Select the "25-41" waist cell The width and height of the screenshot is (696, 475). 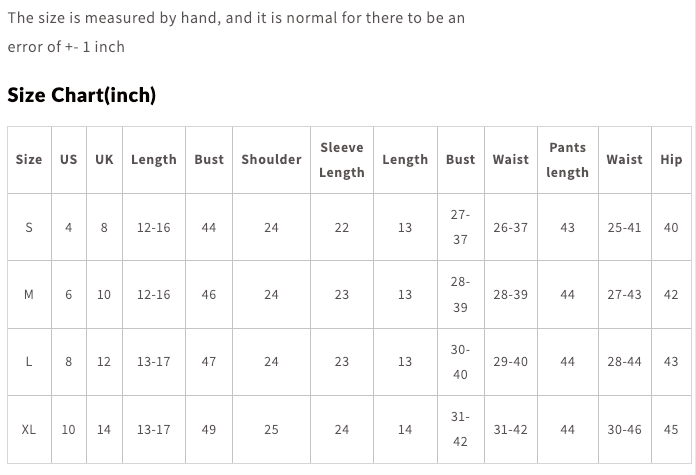click(x=624, y=227)
